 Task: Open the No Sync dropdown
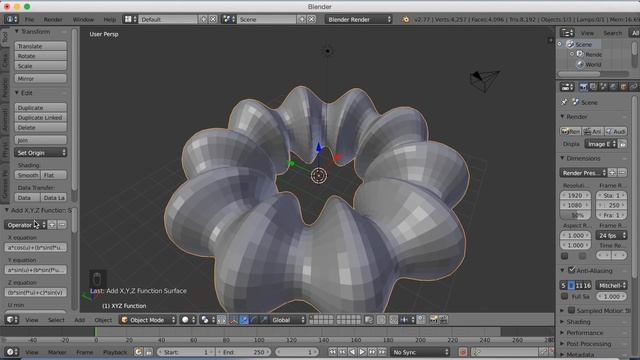[x=420, y=352]
